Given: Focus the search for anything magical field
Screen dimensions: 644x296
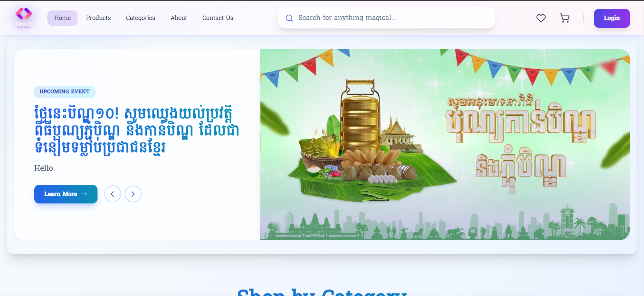Looking at the screenshot, I should pyautogui.click(x=386, y=18).
